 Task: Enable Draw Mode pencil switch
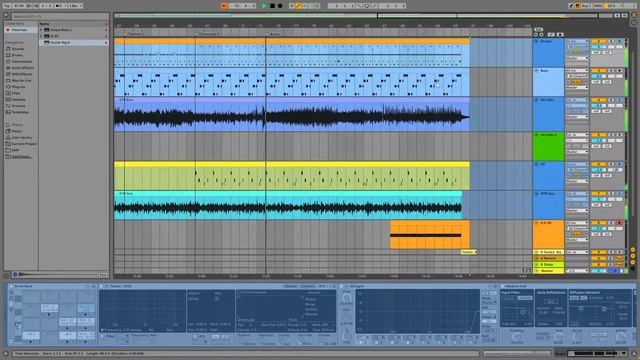click(x=571, y=6)
